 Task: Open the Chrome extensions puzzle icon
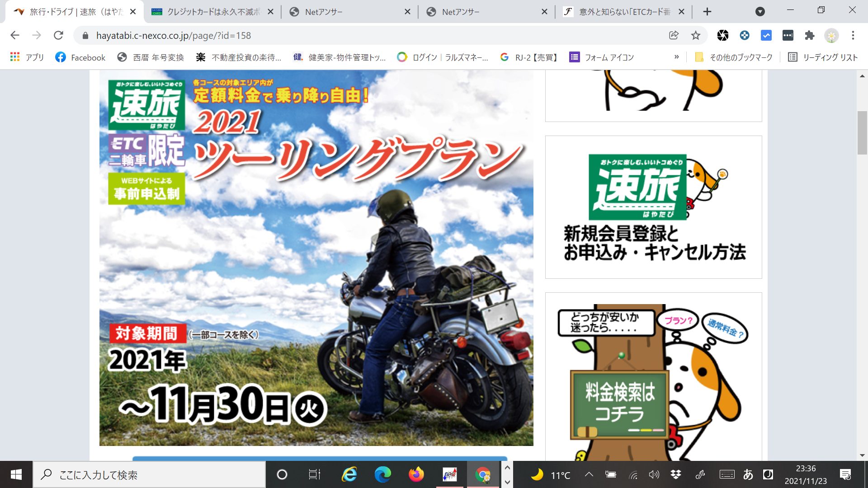(809, 35)
